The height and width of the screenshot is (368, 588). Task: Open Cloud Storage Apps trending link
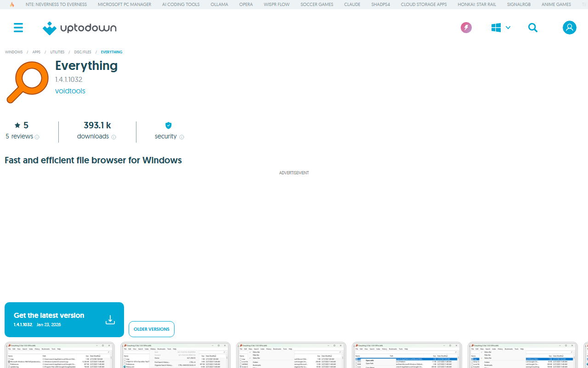(424, 5)
